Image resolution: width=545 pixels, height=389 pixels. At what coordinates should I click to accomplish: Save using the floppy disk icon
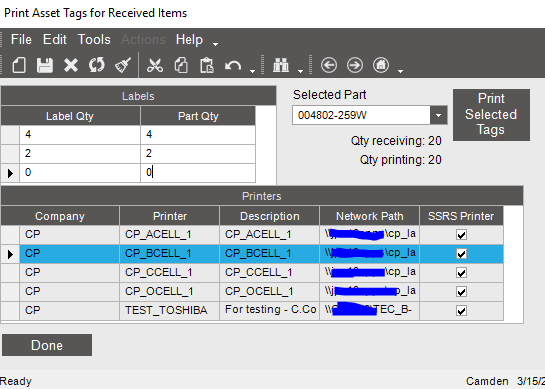tap(45, 65)
